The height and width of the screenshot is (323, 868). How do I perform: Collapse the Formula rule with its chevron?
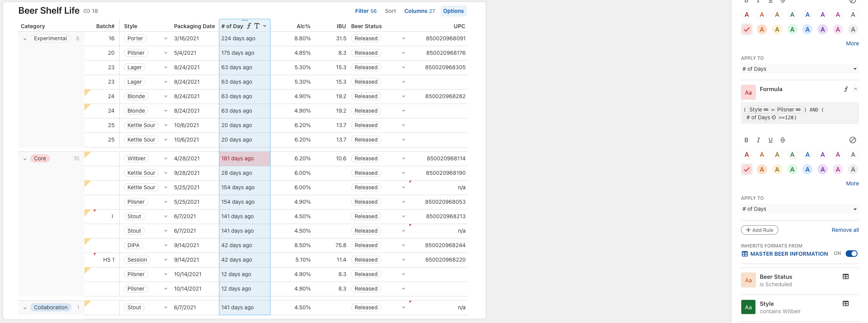point(855,89)
